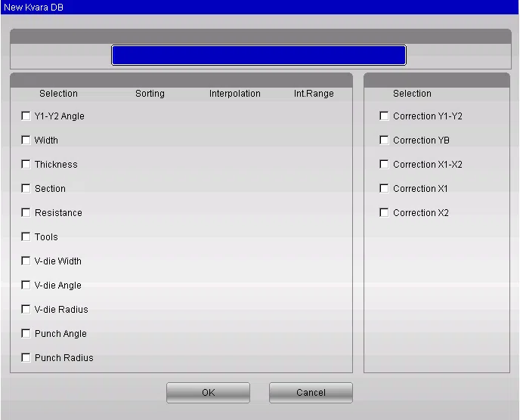Check the Thickness option

click(26, 165)
